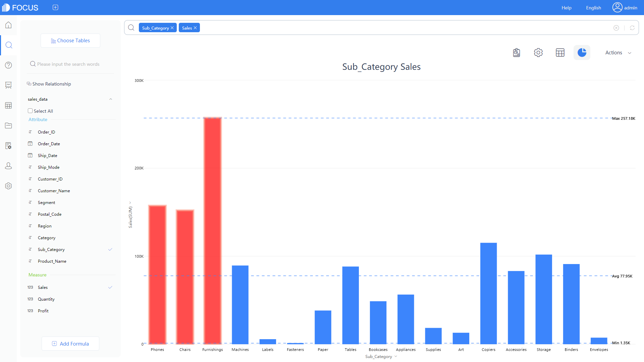Click the Choose Tables button

click(70, 41)
